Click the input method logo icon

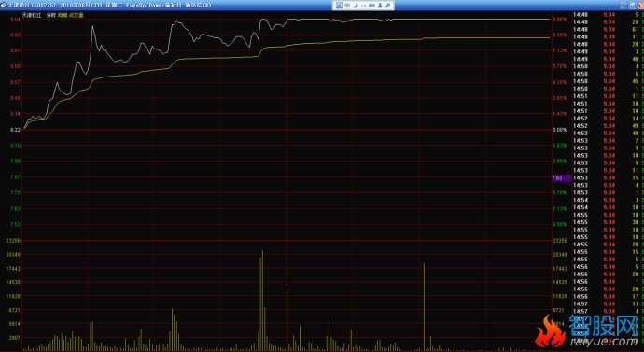[339, 6]
